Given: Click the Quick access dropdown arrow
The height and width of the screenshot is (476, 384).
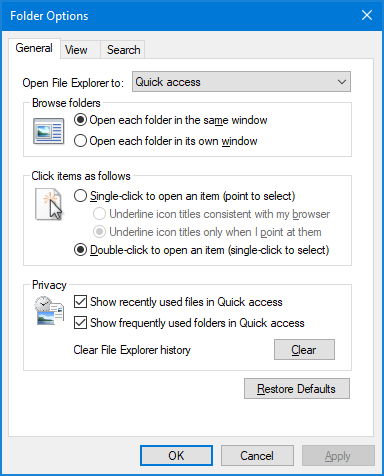Looking at the screenshot, I should pos(342,82).
